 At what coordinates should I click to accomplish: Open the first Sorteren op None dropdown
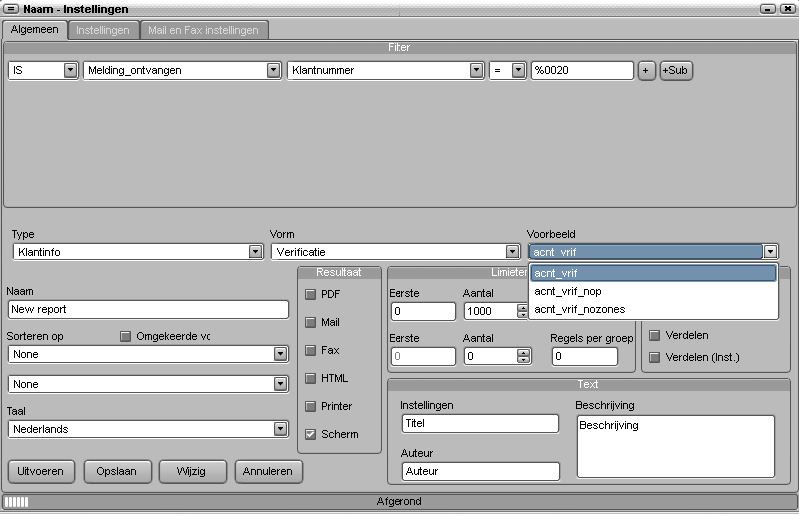(x=280, y=354)
